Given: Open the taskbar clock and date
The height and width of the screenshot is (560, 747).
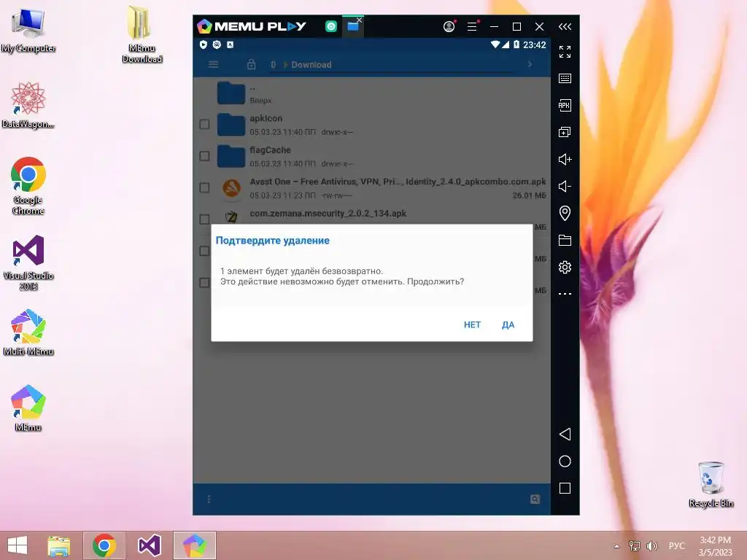Looking at the screenshot, I should click(715, 546).
